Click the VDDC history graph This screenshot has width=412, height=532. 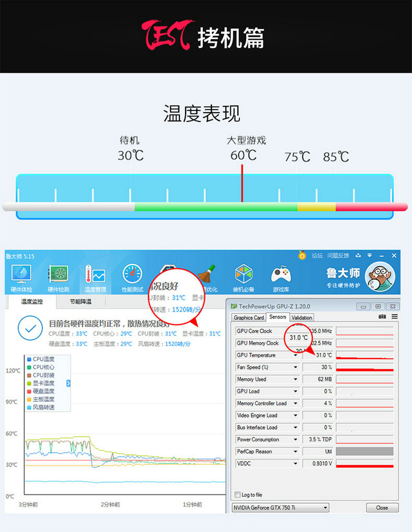365,464
